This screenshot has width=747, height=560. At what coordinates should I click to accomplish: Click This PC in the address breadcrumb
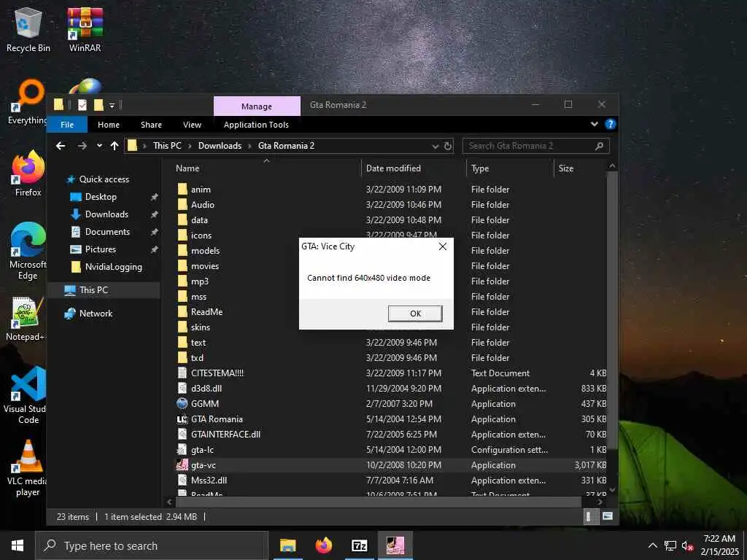[167, 146]
